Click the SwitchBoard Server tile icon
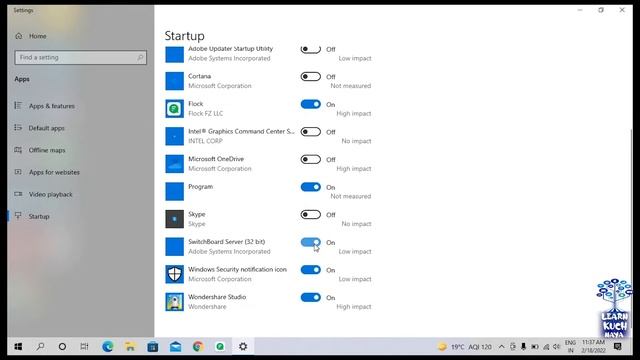Screen dimensions: 640x360 tap(174, 247)
